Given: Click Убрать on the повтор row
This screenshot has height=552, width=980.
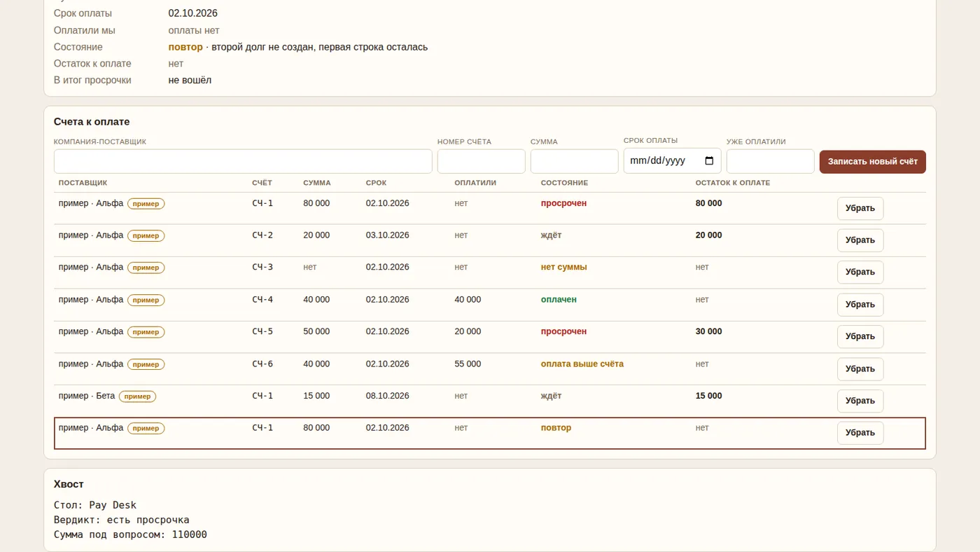Looking at the screenshot, I should [x=860, y=433].
